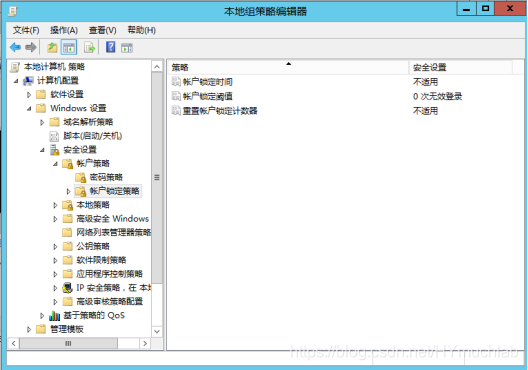The width and height of the screenshot is (528, 370).
Task: Click the Up one level folder icon
Action: tap(52, 47)
